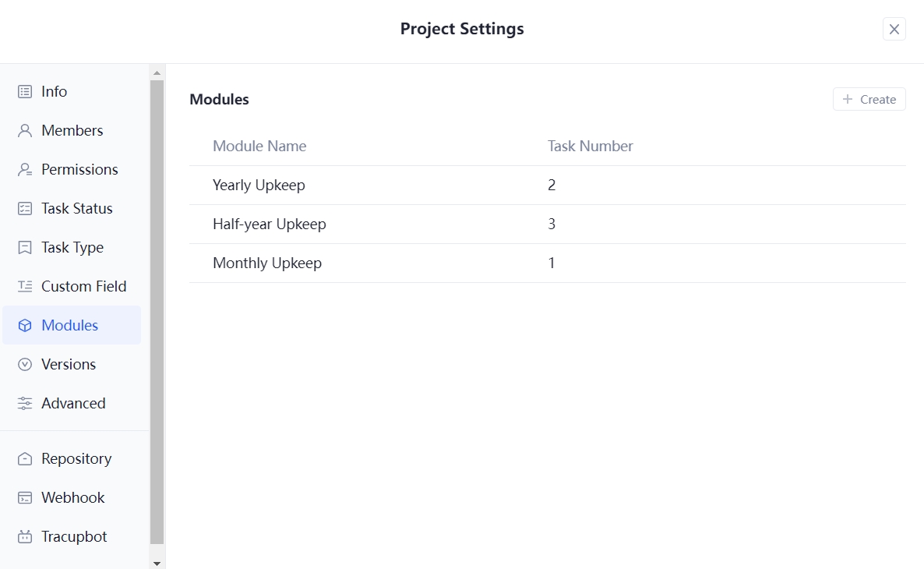This screenshot has width=924, height=569.
Task: Select the Custom Field icon
Action: pos(24,286)
